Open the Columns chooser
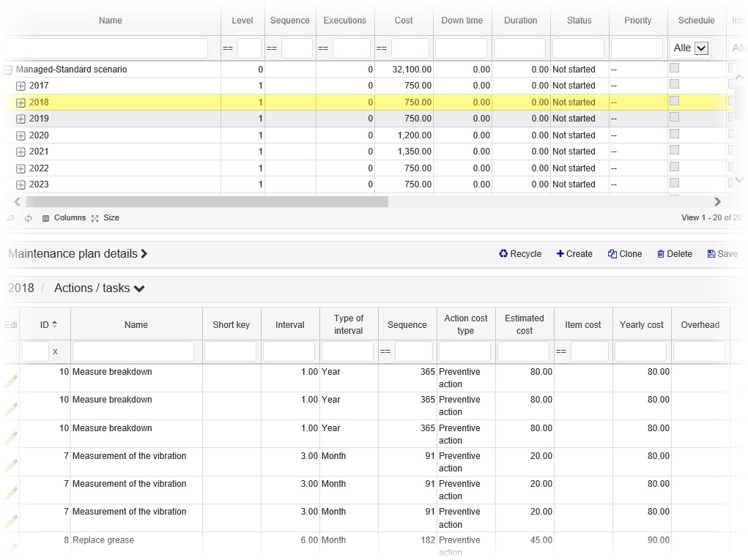Image resolution: width=748 pixels, height=560 pixels. (64, 218)
